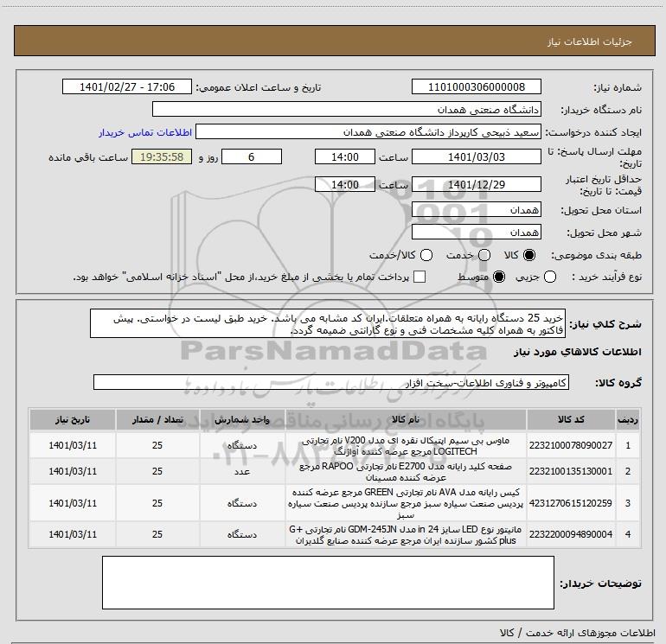
Task: Click the کد کالا column header
Action: [571, 419]
